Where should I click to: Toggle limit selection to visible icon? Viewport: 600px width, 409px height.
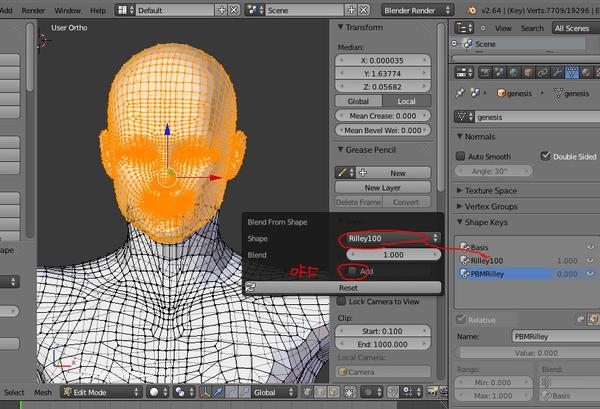pos(350,392)
